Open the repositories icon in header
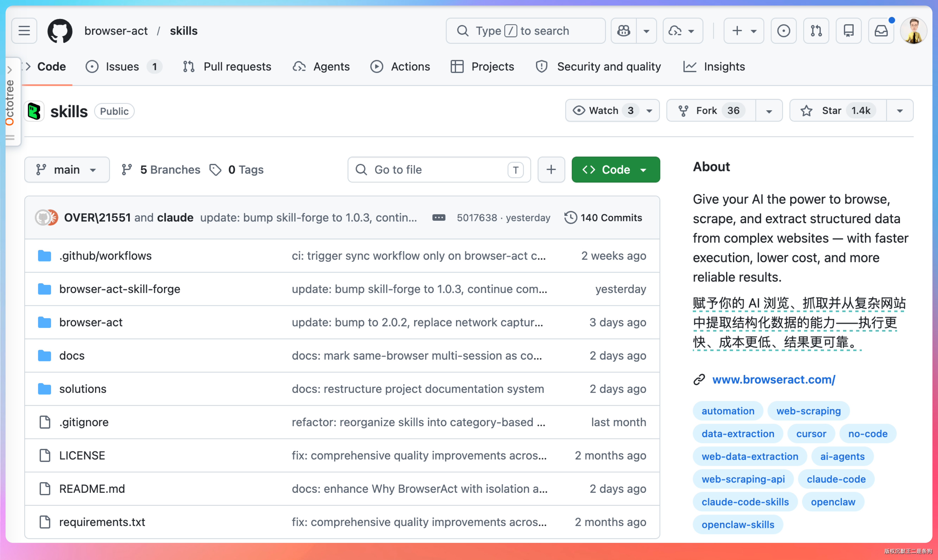Image resolution: width=938 pixels, height=560 pixels. tap(849, 31)
